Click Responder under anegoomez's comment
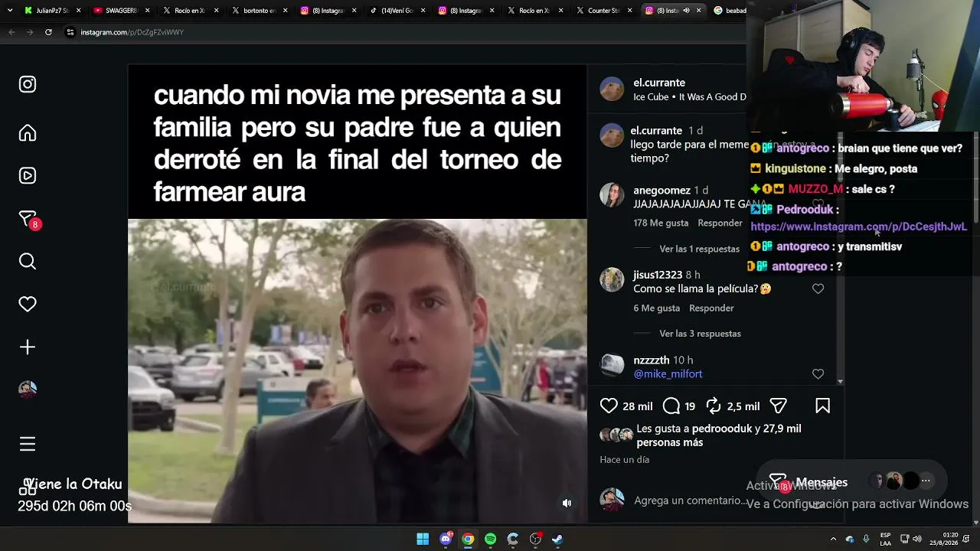 [x=720, y=223]
